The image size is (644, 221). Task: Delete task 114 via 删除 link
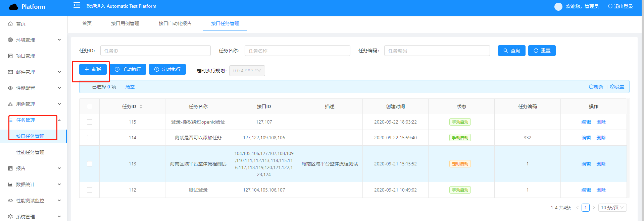pyautogui.click(x=601, y=138)
